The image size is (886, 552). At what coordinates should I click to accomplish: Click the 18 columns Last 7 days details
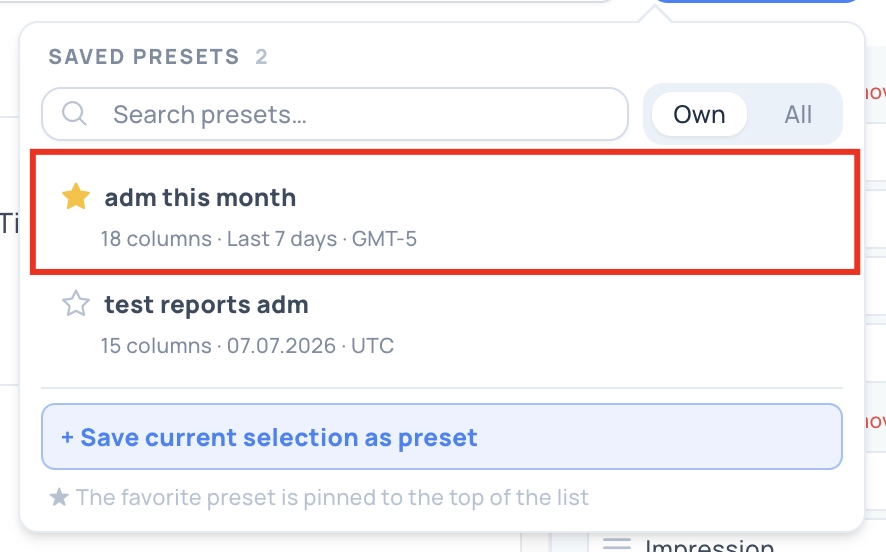pos(259,238)
